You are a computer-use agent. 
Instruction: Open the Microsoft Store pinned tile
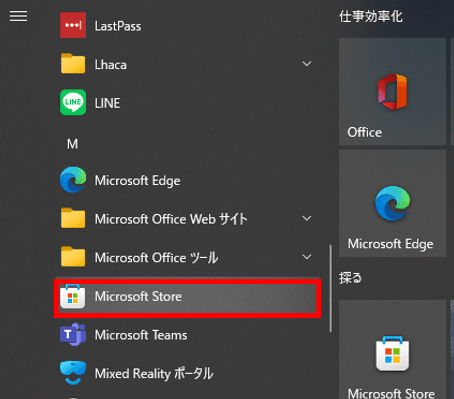click(392, 349)
